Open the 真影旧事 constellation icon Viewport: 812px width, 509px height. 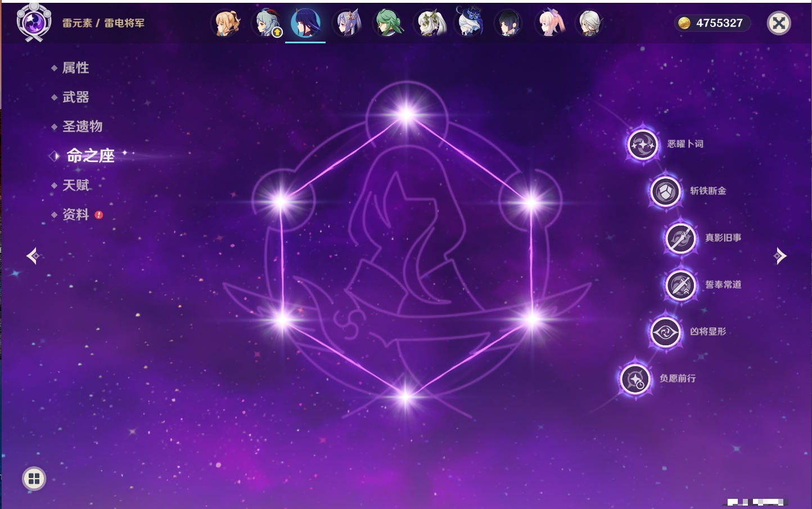[x=680, y=238]
